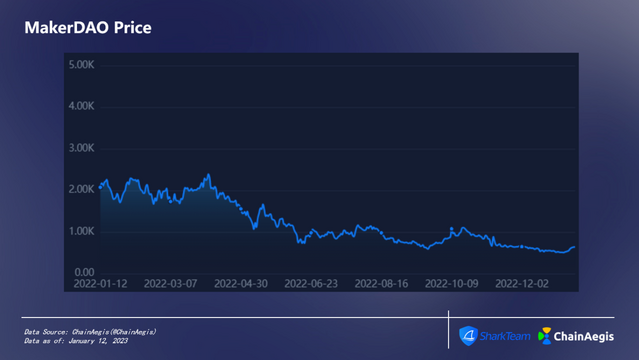Screen dimensions: 639x360
Task: Click the Data Source ChainAegis line
Action: [90, 332]
